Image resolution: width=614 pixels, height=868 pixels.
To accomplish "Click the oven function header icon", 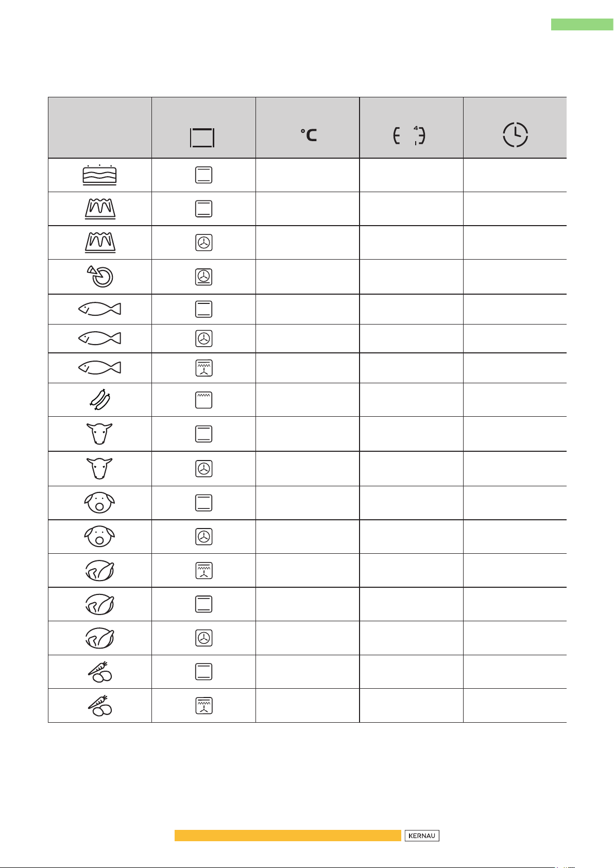I will (202, 138).
